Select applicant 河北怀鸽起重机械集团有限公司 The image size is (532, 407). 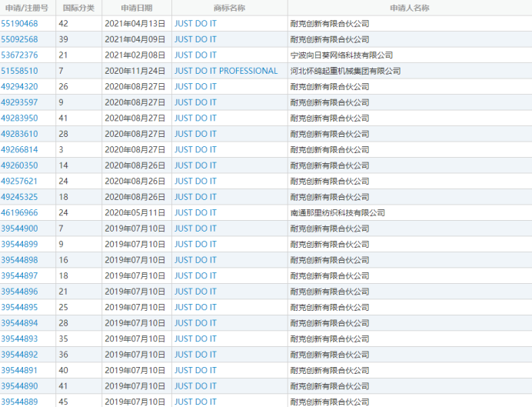[345, 71]
